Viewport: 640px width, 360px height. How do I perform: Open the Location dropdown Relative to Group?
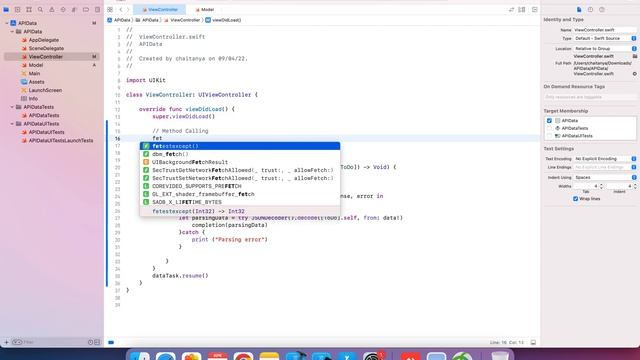[x=605, y=49]
